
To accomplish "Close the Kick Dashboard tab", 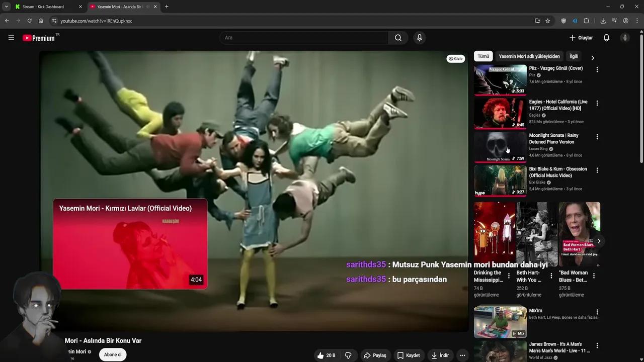I will tap(80, 7).
